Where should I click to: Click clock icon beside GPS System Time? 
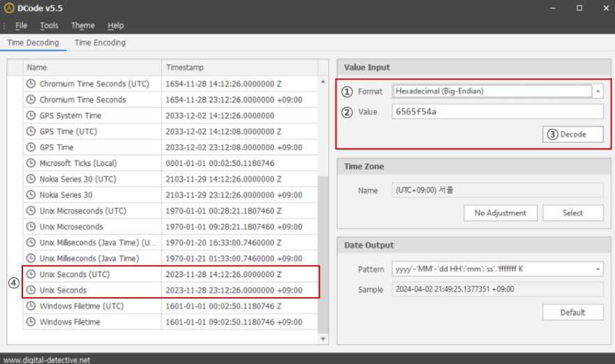31,115
